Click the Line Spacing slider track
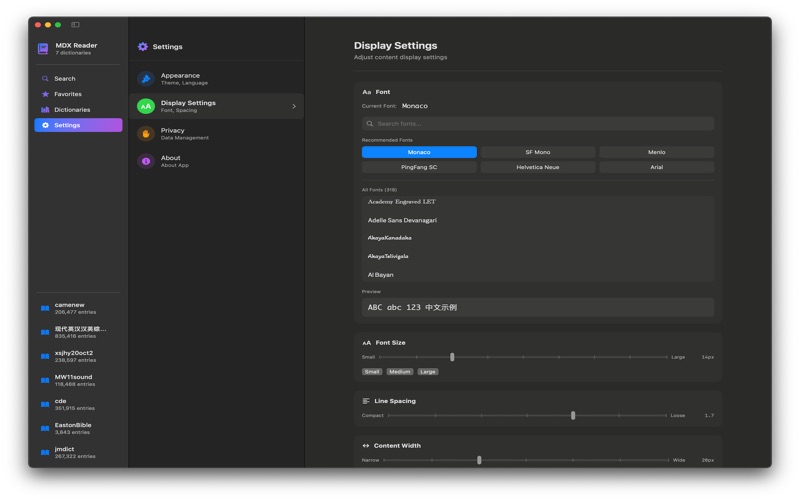This screenshot has width=800, height=500. point(529,415)
